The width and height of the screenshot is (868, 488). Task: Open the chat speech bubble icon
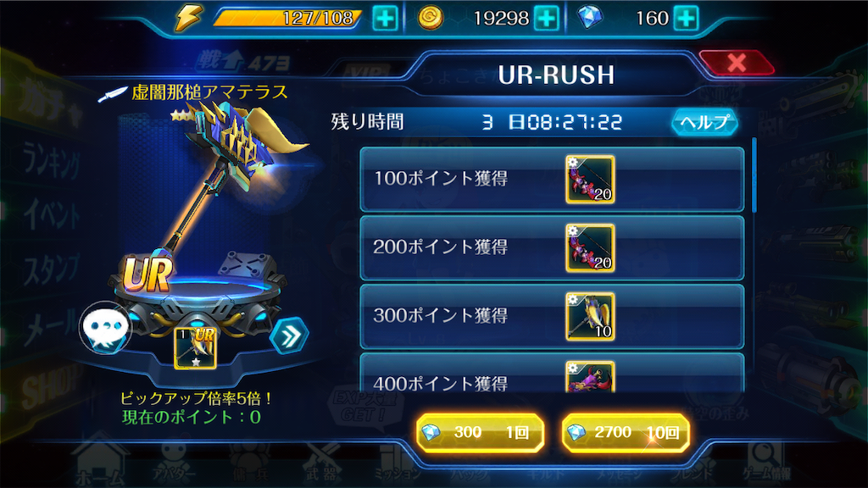(x=105, y=328)
